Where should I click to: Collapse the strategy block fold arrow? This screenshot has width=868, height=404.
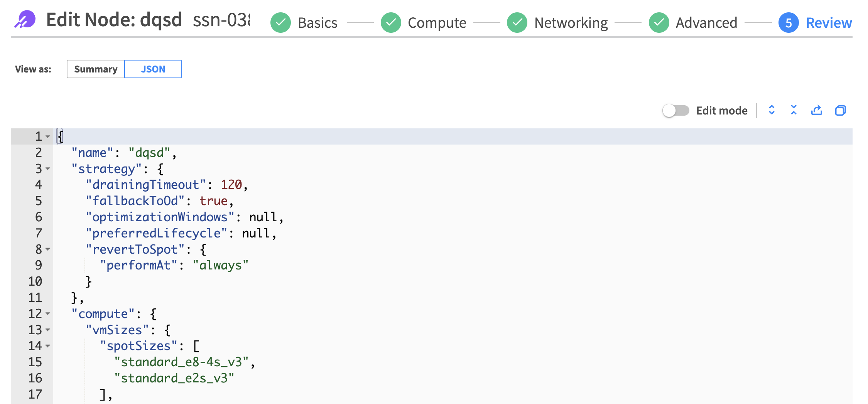48,169
